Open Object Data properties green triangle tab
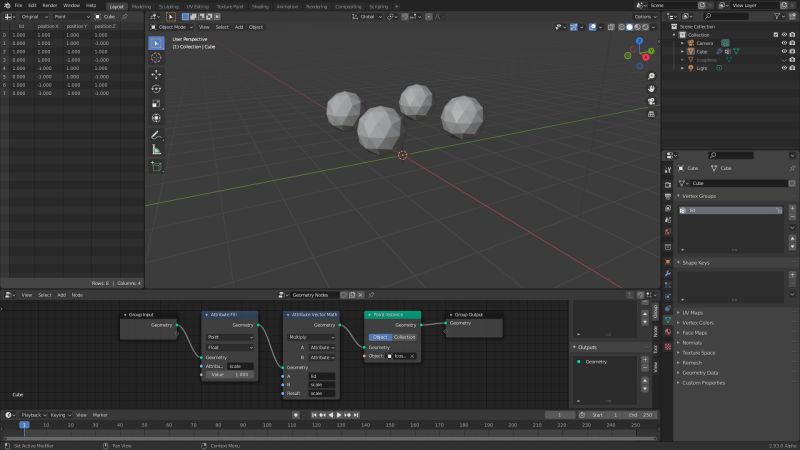Viewport: 800px width, 450px height. point(668,320)
